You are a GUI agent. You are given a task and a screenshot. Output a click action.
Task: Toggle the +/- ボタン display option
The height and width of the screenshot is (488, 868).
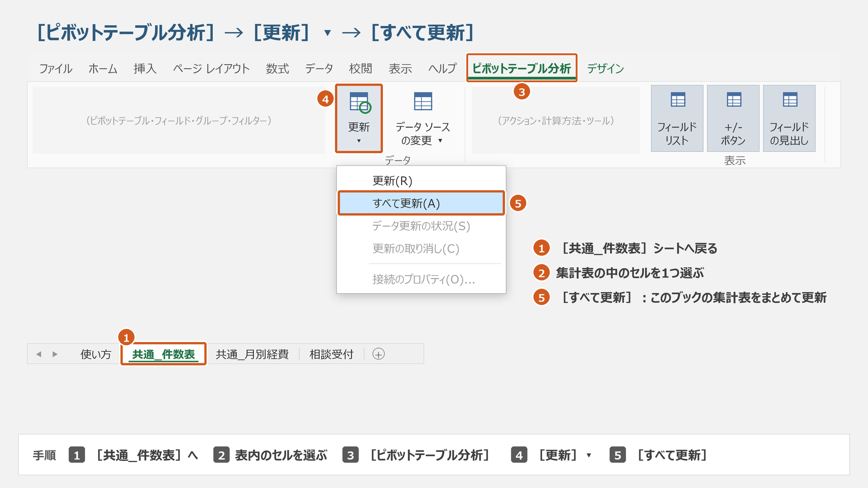click(733, 118)
